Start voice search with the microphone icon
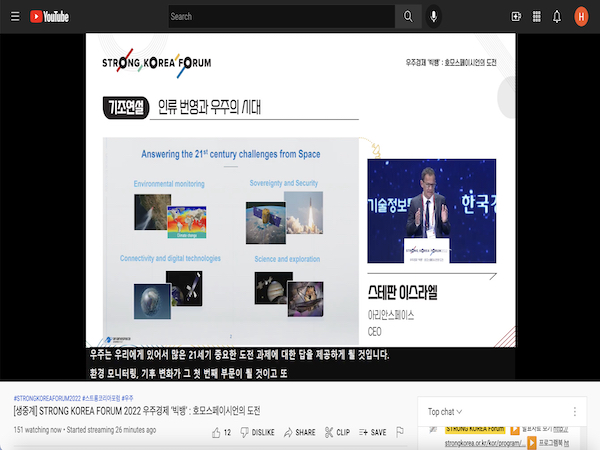Screen dimensions: 600x450 click(x=434, y=16)
